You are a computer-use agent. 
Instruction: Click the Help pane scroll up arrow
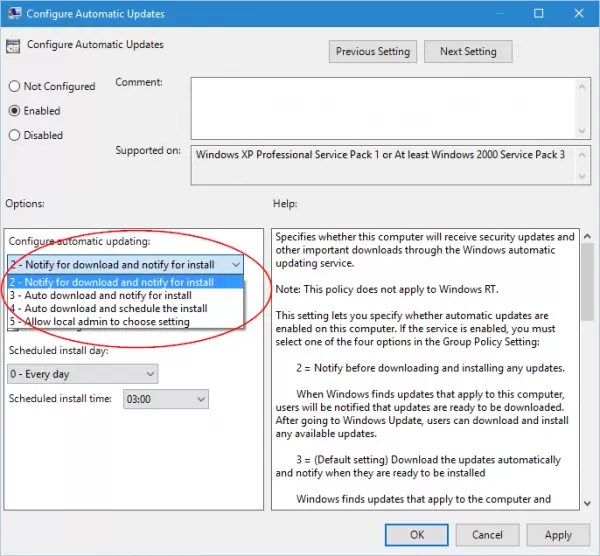point(587,236)
